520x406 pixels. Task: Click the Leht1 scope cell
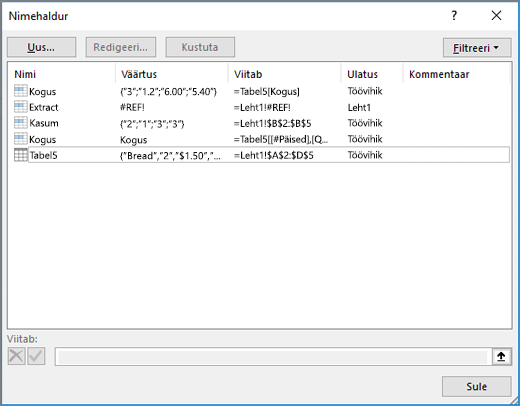pos(359,107)
